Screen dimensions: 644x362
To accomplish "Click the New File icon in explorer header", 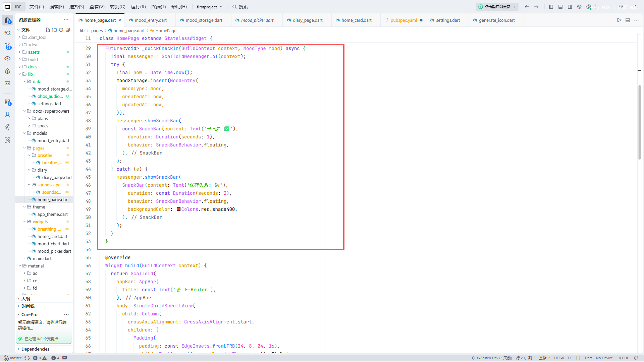I will [48, 30].
